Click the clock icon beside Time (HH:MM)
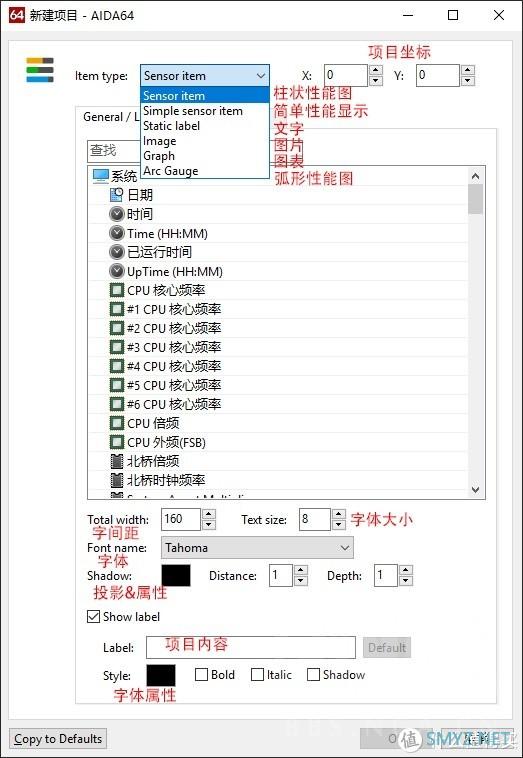This screenshot has width=523, height=758. tap(116, 233)
